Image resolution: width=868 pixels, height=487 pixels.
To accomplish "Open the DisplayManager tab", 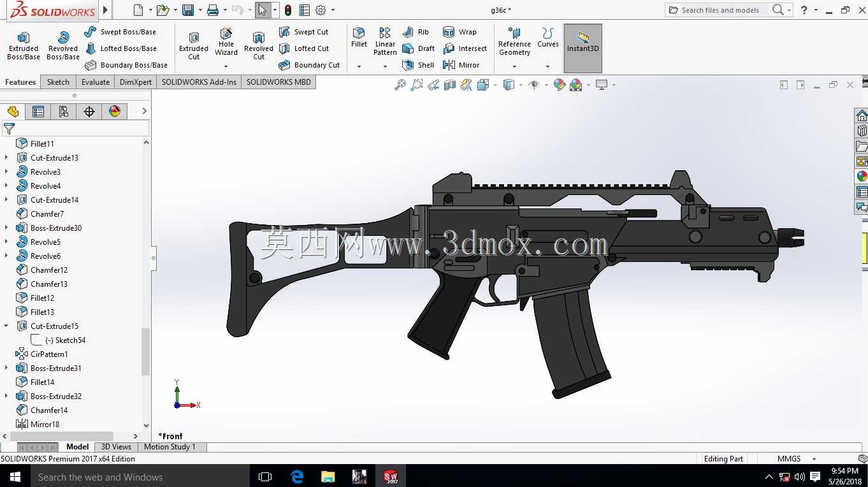I will tap(115, 112).
